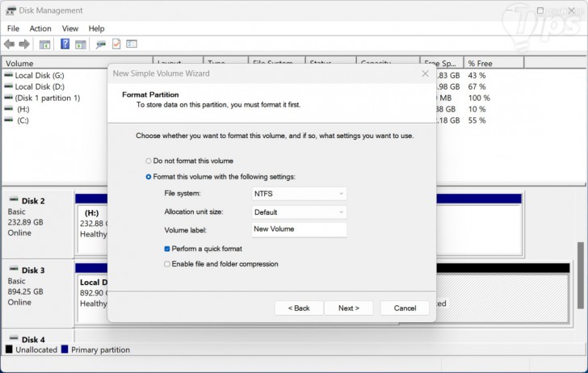Screen dimensions: 588x373
Task: Select the Local Disk partition block on Disk 3
Action: click(x=93, y=298)
